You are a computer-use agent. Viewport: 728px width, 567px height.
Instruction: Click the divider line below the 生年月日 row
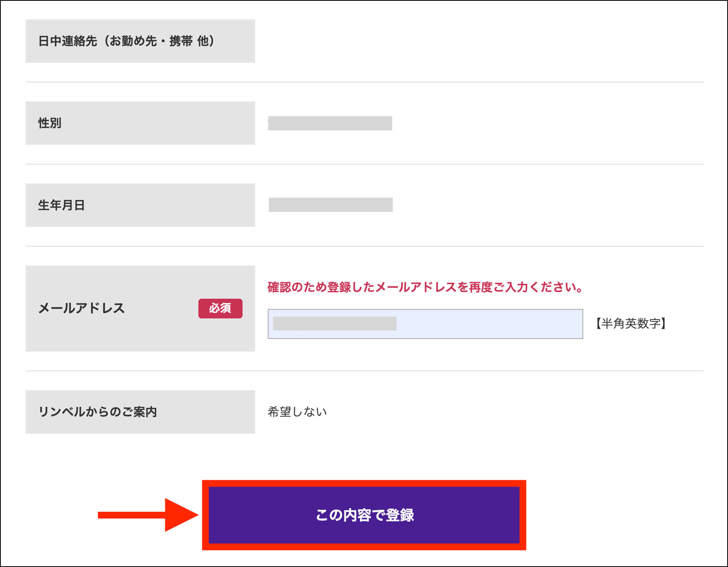(364, 246)
